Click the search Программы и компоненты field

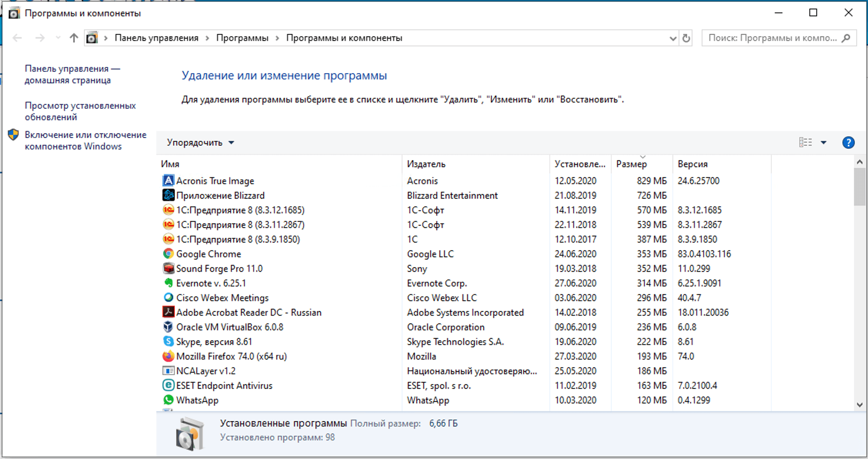pyautogui.click(x=779, y=38)
